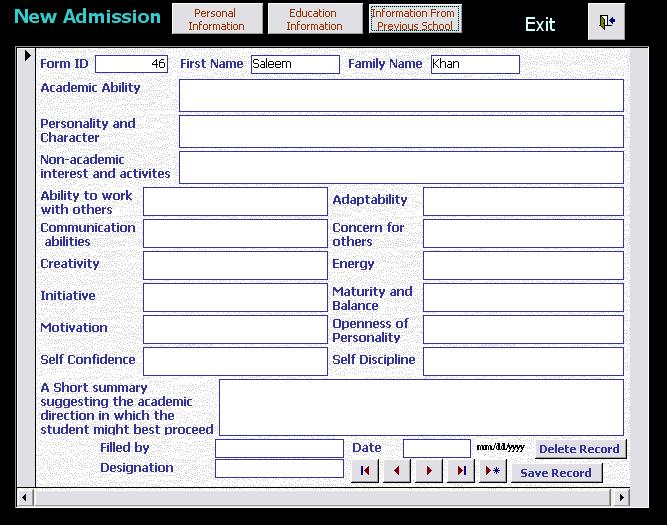This screenshot has height=525, width=667.
Task: Click the horizontal scrollbar right arrow
Action: (621, 497)
